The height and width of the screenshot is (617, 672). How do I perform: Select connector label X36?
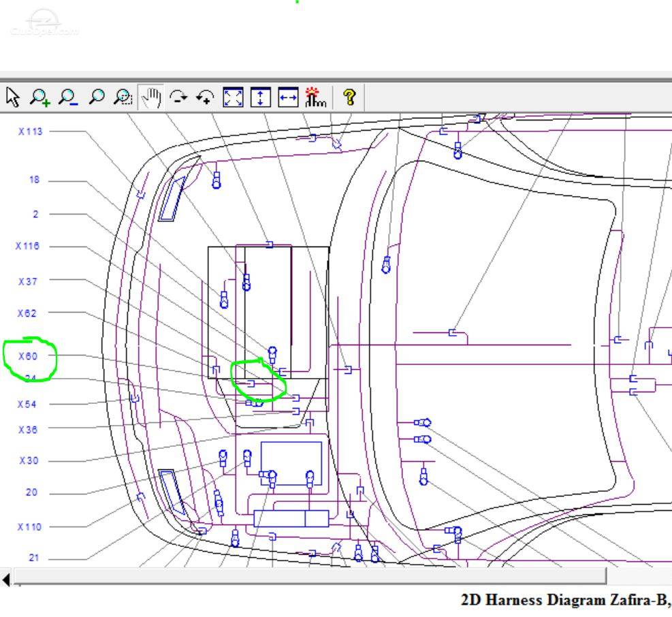click(28, 430)
